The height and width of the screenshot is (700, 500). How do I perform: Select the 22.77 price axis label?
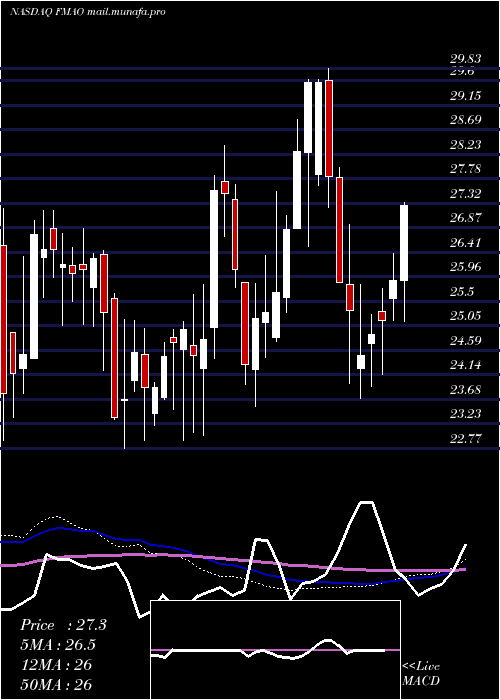(x=466, y=439)
